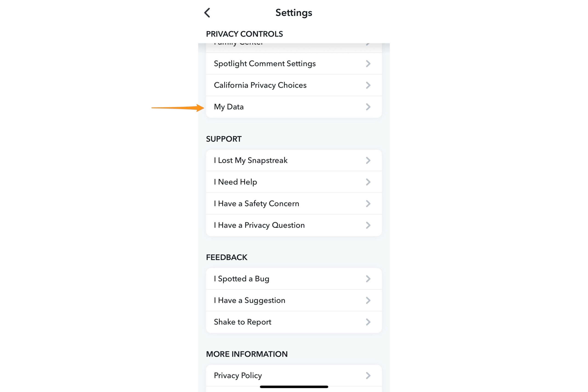Open the Privacy Policy

238,375
